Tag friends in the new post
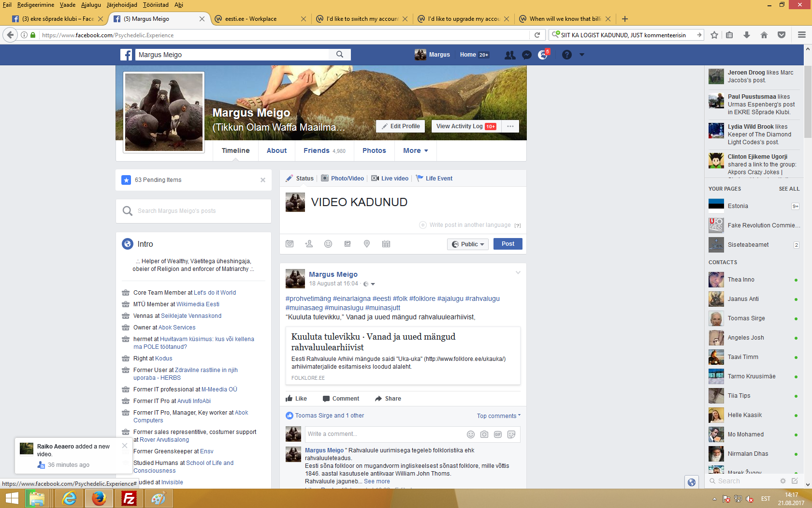 309,244
